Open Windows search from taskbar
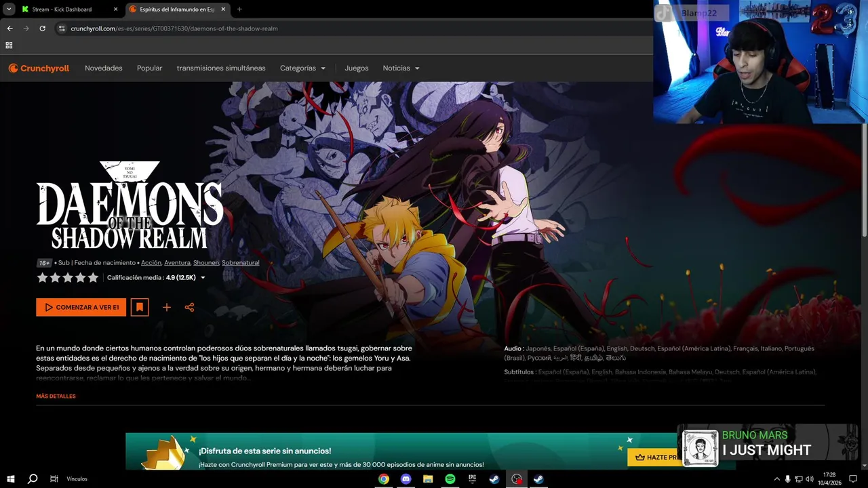Viewport: 868px width, 488px height. tap(33, 479)
